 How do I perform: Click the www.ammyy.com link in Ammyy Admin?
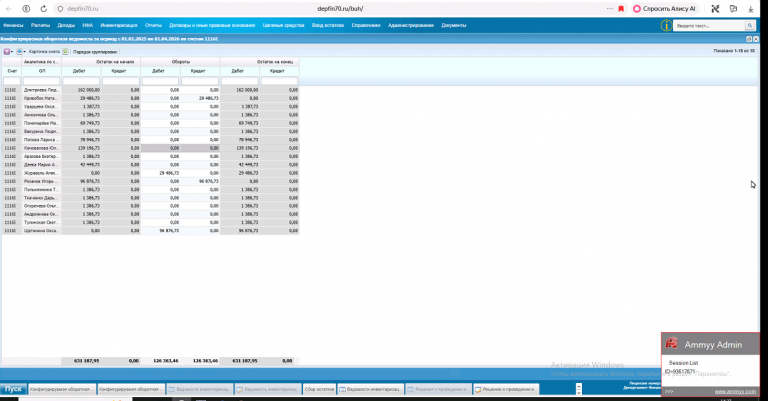[x=735, y=392]
